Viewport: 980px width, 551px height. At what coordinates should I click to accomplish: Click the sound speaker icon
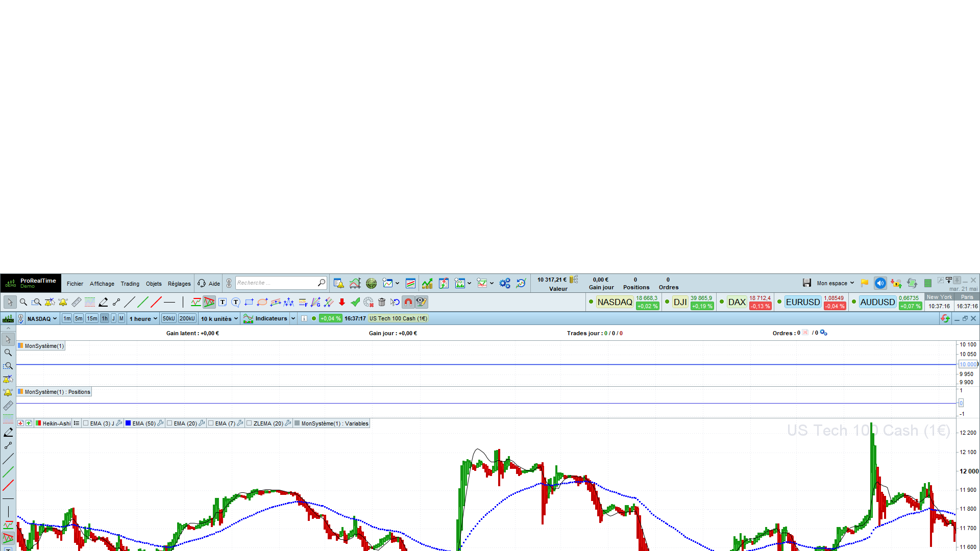point(880,283)
